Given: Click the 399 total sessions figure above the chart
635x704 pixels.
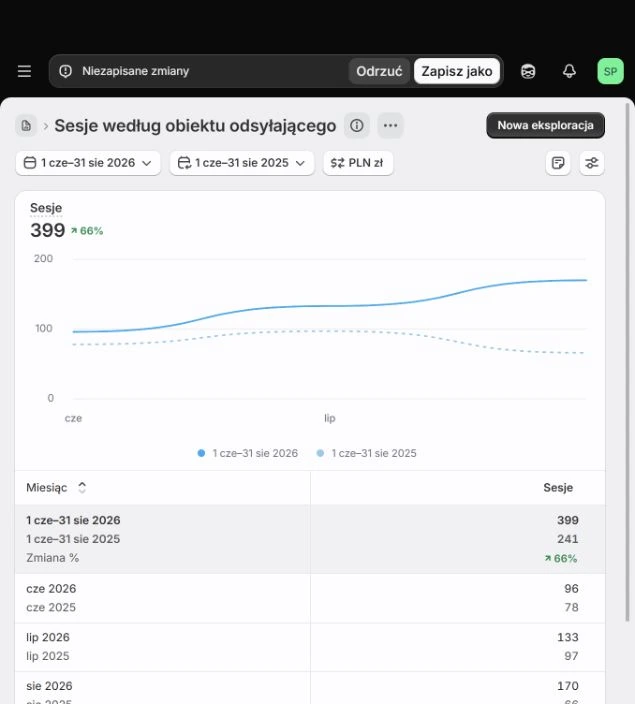Looking at the screenshot, I should 48,230.
